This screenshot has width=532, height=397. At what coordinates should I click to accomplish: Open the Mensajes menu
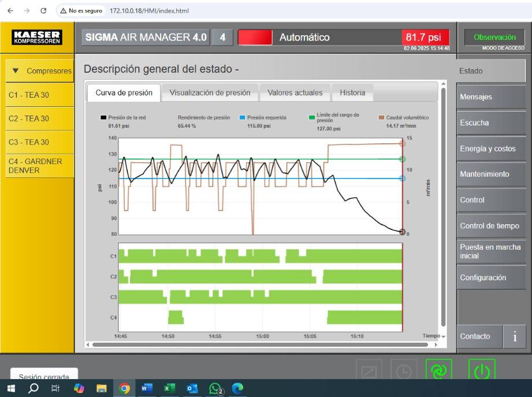tap(492, 97)
